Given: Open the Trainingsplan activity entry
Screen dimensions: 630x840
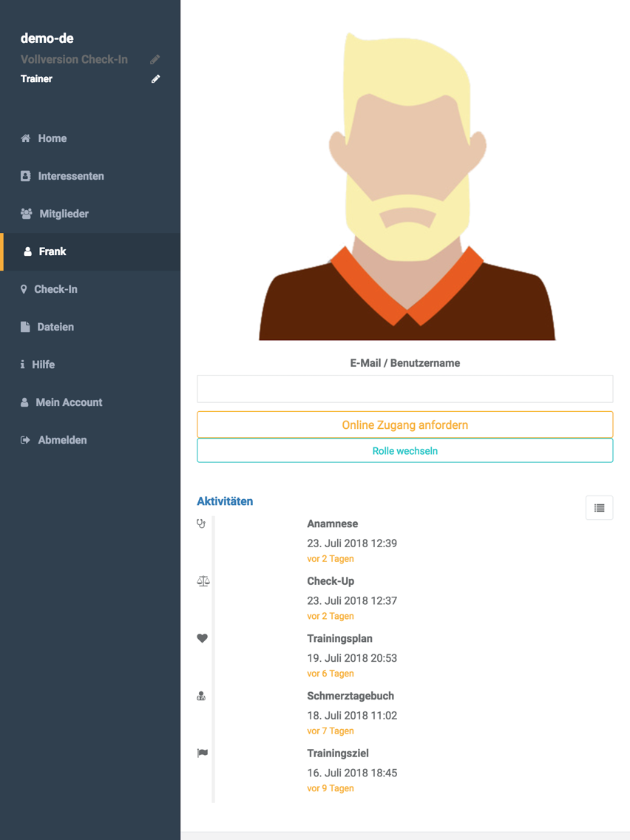Looking at the screenshot, I should click(339, 639).
